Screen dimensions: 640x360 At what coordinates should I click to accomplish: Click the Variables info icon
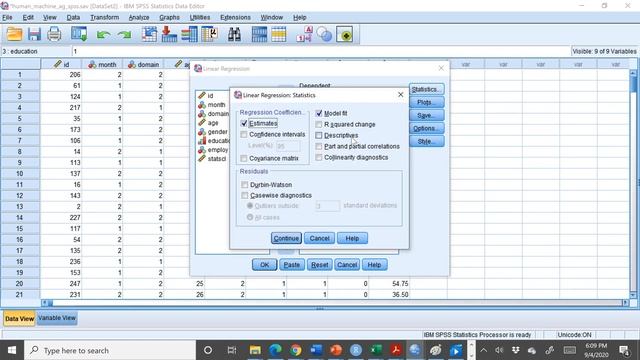pos(189,34)
